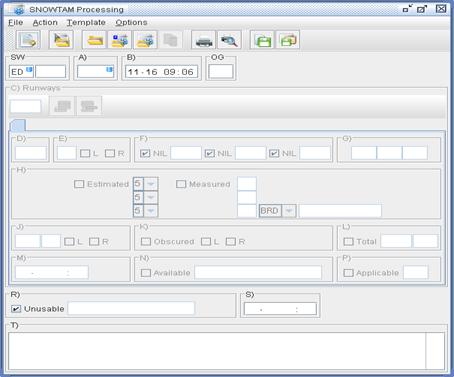Click the M) date-time input field
The width and height of the screenshot is (454, 377).
click(52, 272)
